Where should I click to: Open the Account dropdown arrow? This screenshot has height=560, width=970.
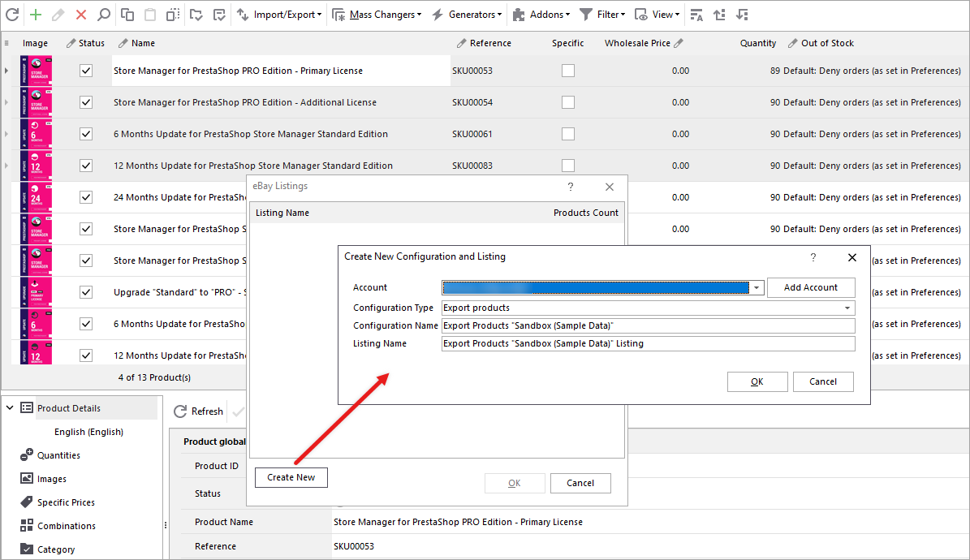tap(757, 288)
